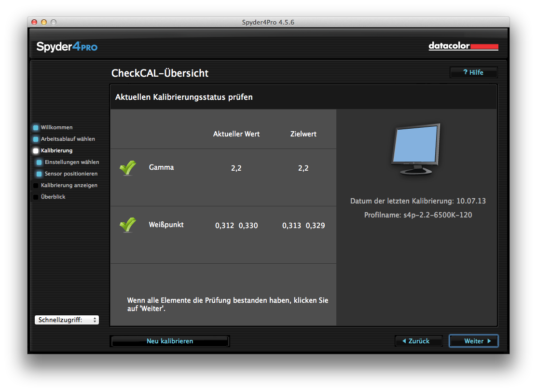537x392 pixels.
Task: Click the Datum der letzten Kalibrierung text
Action: click(418, 201)
